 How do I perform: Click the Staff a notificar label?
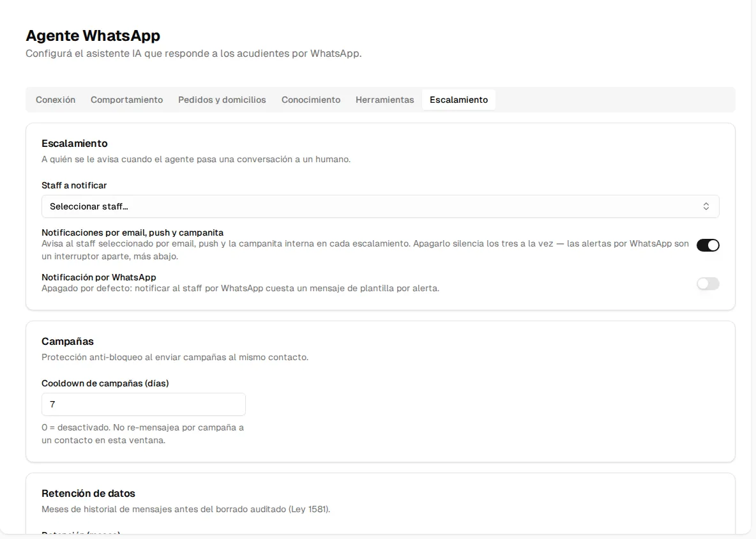(x=74, y=185)
